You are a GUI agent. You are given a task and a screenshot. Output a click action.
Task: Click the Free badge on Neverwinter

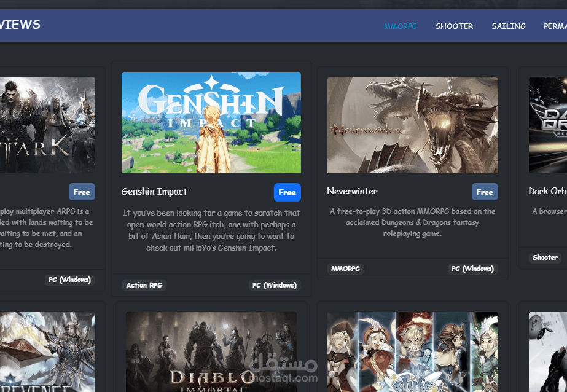pyautogui.click(x=485, y=192)
